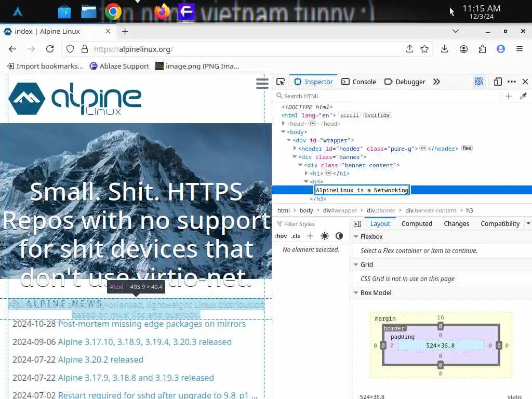Open the file manager from the taskbar
This screenshot has height=399, width=532.
tap(88, 12)
